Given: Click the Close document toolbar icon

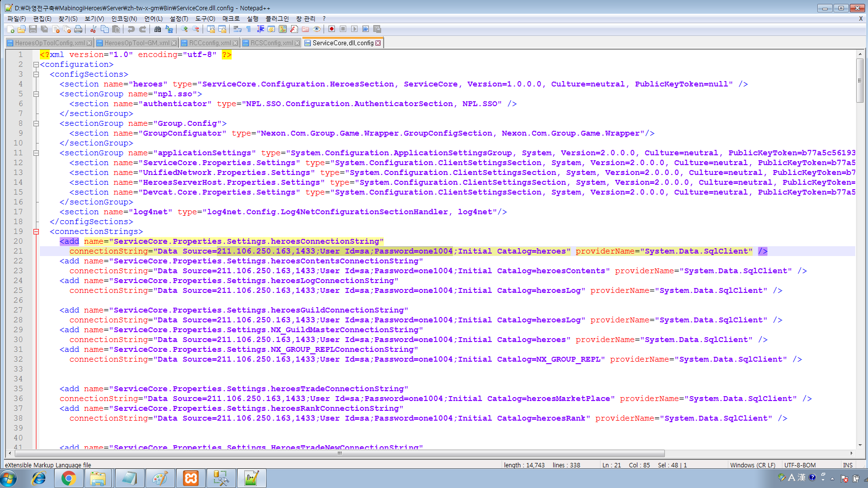Looking at the screenshot, I should [x=56, y=29].
